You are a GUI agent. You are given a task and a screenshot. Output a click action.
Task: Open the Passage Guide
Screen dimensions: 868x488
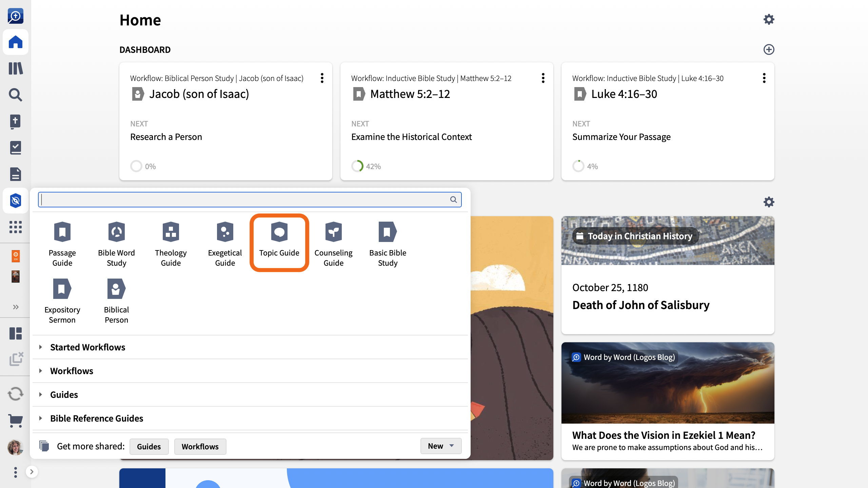(62, 244)
